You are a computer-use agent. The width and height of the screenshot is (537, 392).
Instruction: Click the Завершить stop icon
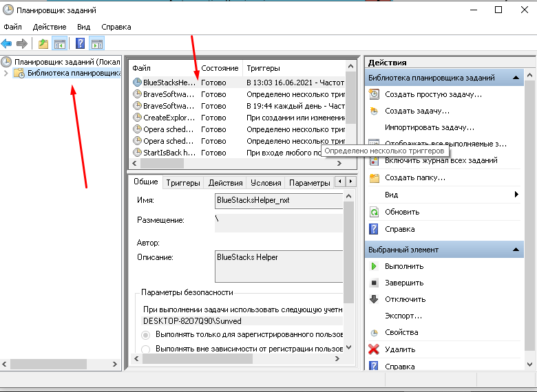374,283
